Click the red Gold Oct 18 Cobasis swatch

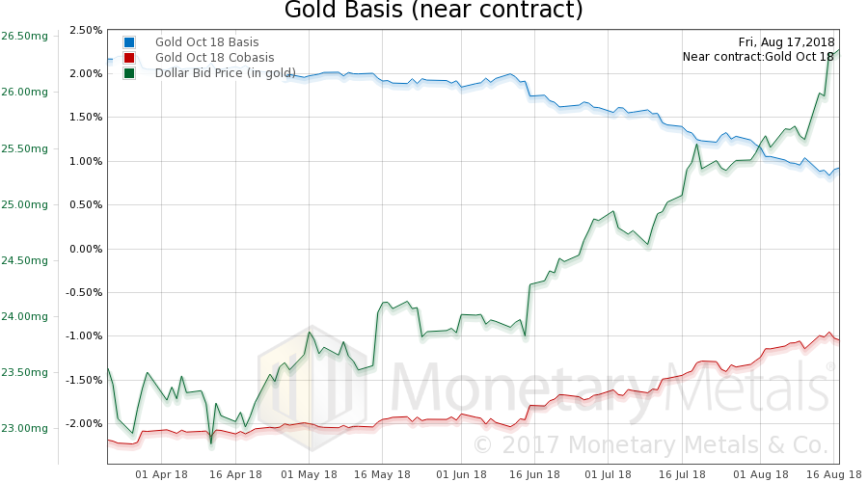point(129,58)
